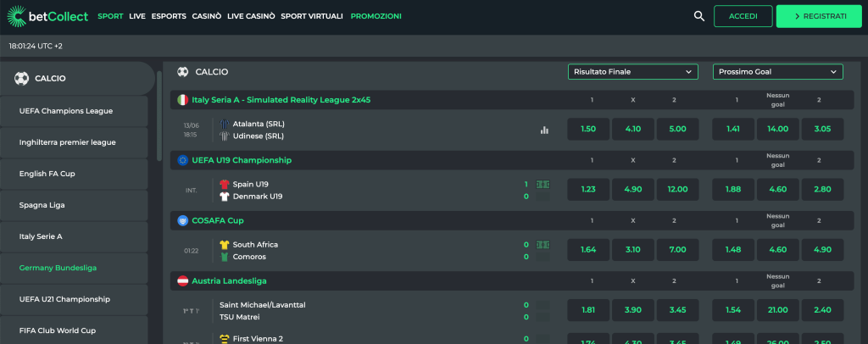Click the Comoros green jersey icon

point(224,257)
